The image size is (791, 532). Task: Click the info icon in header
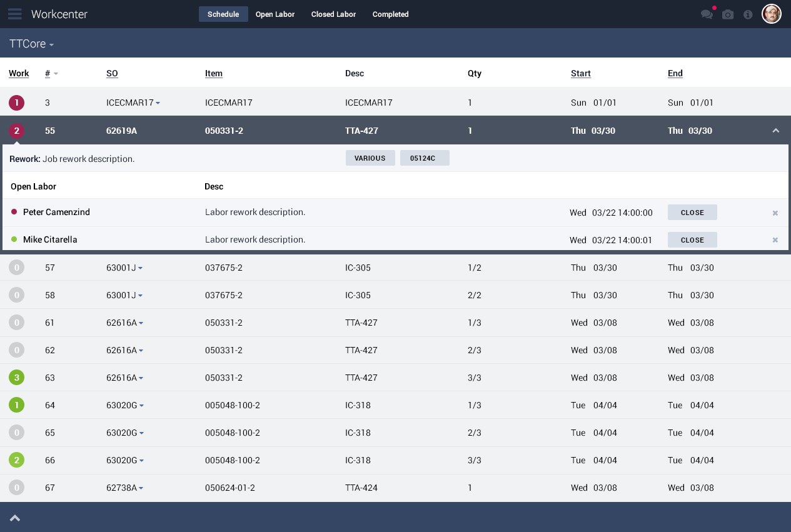point(748,14)
